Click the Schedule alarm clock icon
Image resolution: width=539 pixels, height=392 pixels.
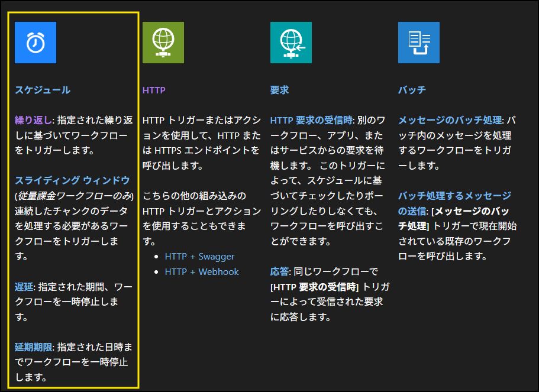point(35,43)
